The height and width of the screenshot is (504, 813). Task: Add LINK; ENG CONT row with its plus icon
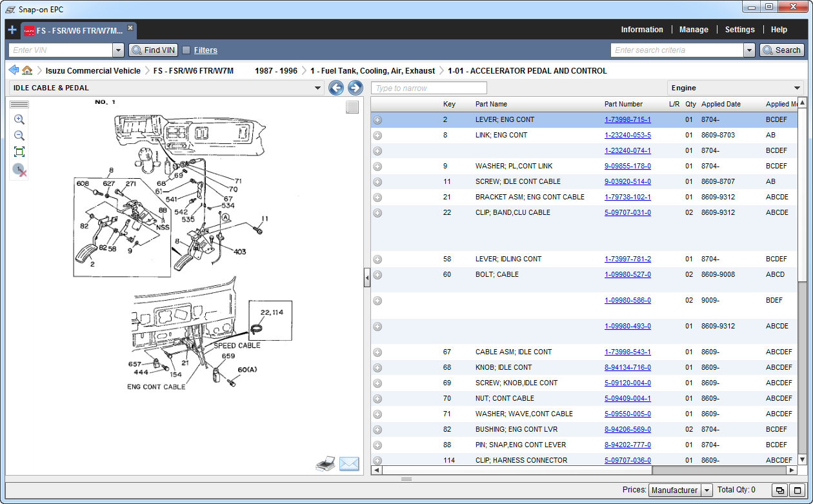tap(377, 135)
